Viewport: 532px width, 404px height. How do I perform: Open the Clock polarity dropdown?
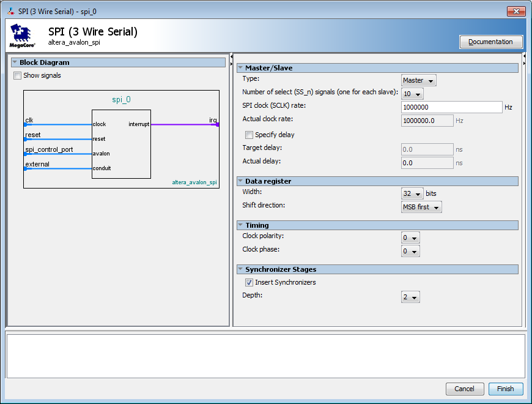[x=410, y=238]
